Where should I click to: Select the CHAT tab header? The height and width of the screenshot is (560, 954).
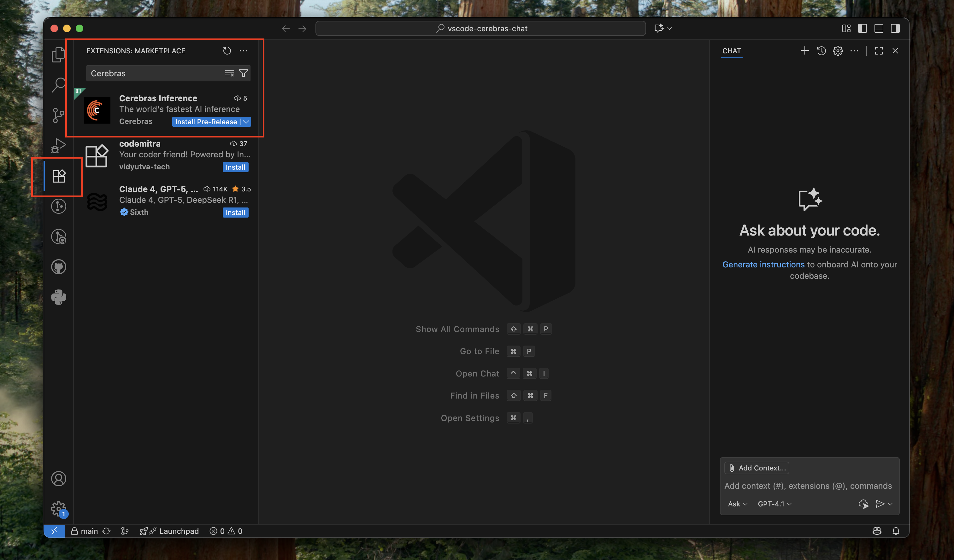[731, 51]
